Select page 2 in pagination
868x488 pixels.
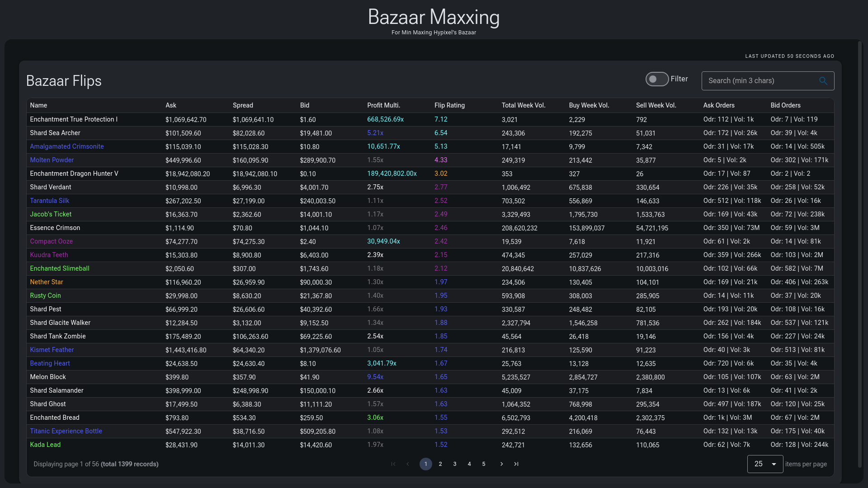coord(440,464)
